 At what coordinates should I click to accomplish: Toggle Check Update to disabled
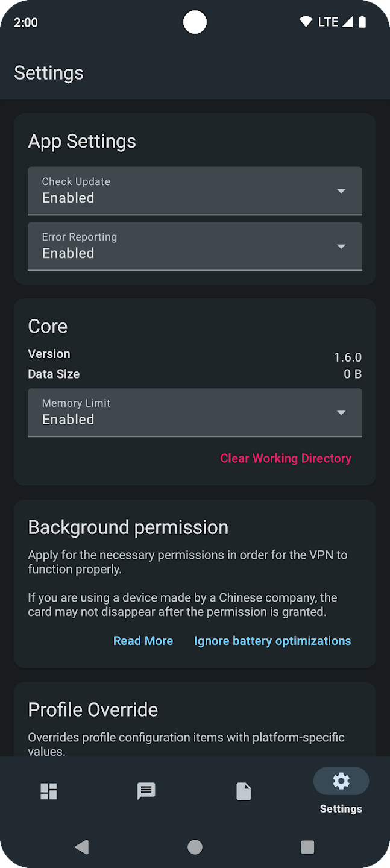pos(195,190)
